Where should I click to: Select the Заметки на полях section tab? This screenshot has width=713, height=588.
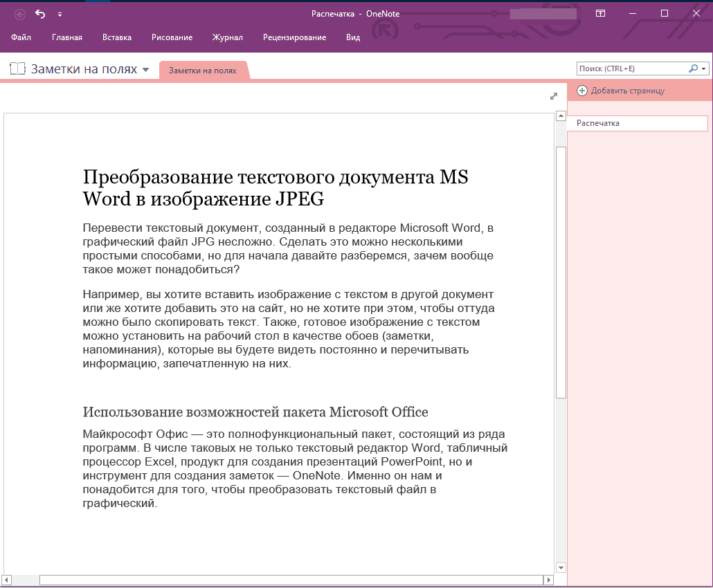click(203, 71)
